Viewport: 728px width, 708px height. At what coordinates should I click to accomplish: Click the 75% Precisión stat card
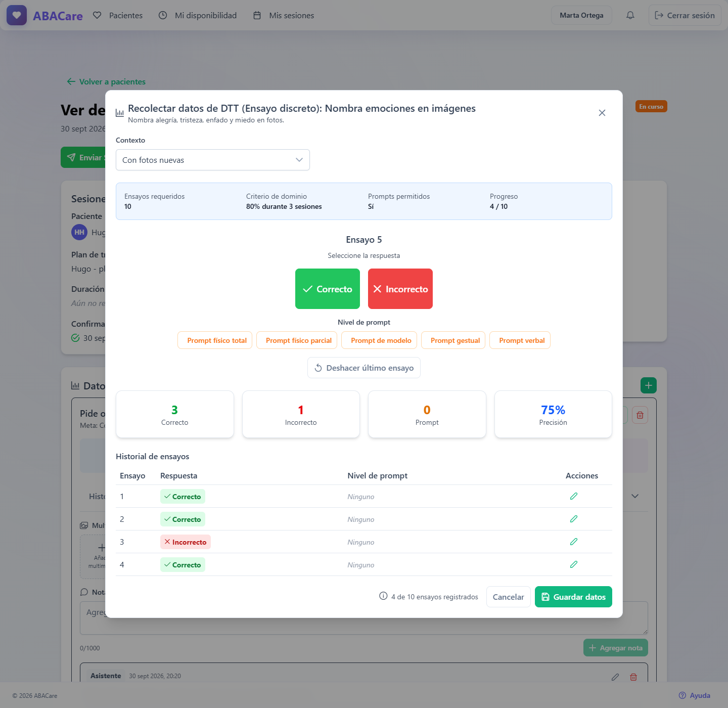[553, 414]
